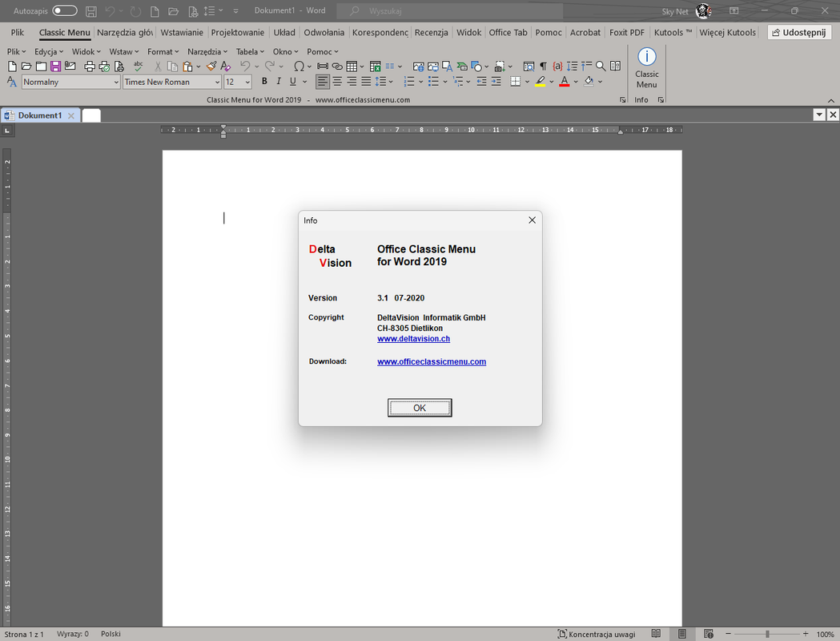Click the increase indent icon
This screenshot has width=840, height=641.
pyautogui.click(x=496, y=82)
